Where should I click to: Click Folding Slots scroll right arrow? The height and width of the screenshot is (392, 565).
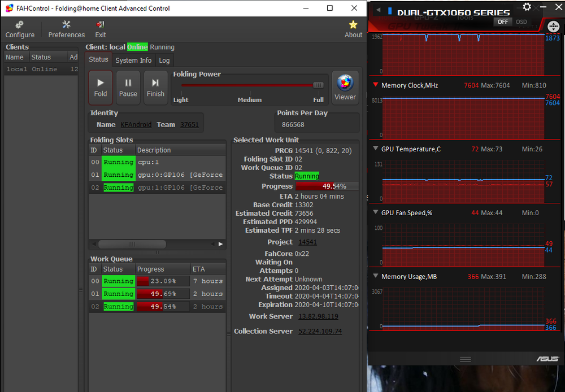(x=220, y=244)
